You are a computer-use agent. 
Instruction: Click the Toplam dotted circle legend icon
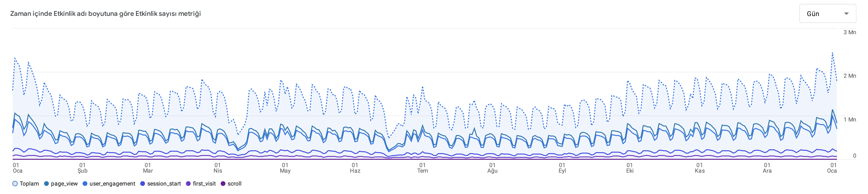pyautogui.click(x=15, y=183)
